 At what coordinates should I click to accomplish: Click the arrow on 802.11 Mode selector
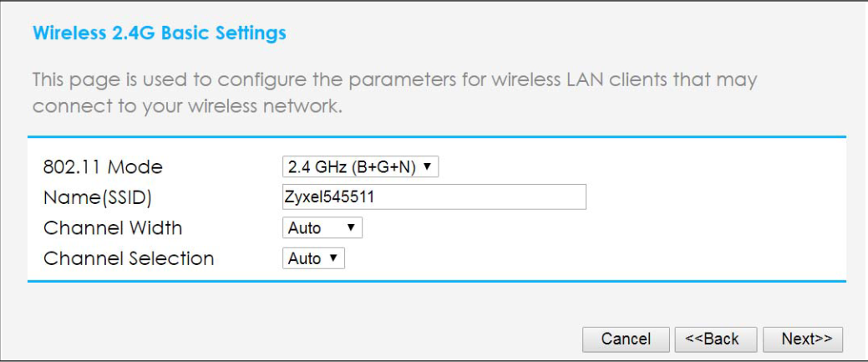point(428,167)
